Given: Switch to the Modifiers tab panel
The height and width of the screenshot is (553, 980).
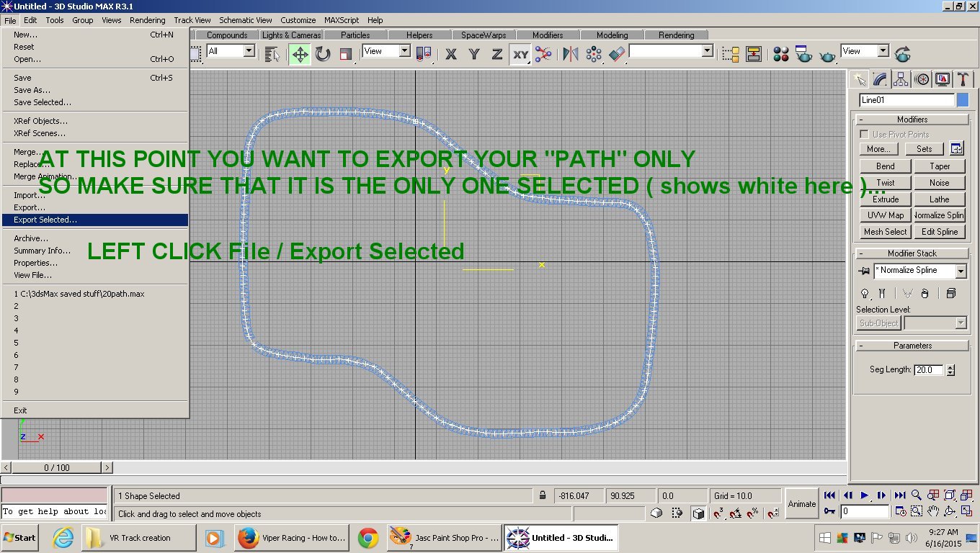Looking at the screenshot, I should [548, 35].
